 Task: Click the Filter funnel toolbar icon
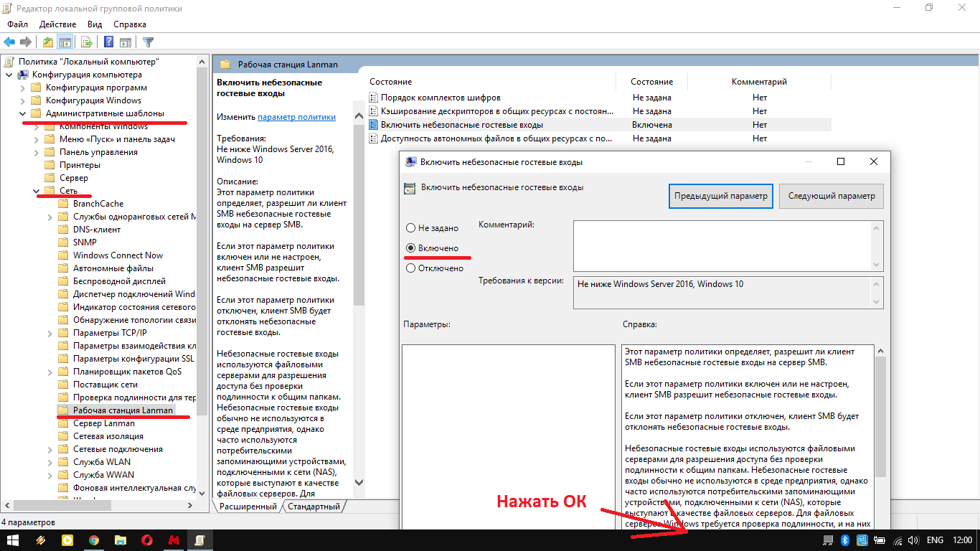coord(148,42)
